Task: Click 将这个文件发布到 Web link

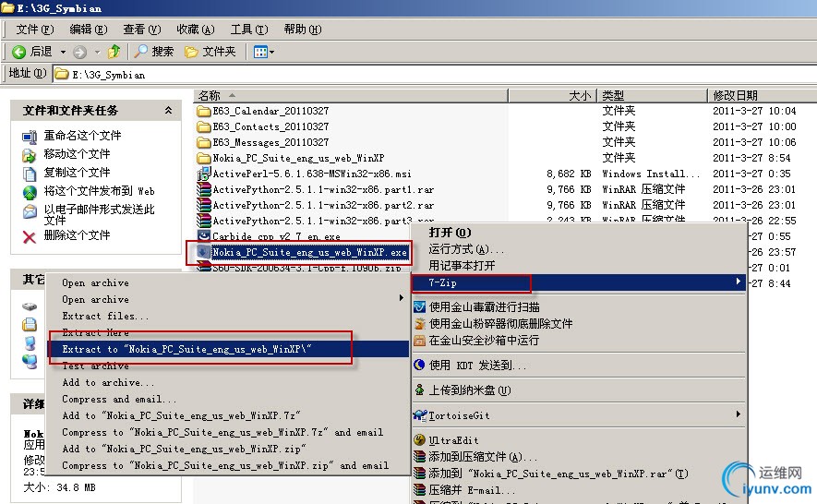Action: point(99,191)
